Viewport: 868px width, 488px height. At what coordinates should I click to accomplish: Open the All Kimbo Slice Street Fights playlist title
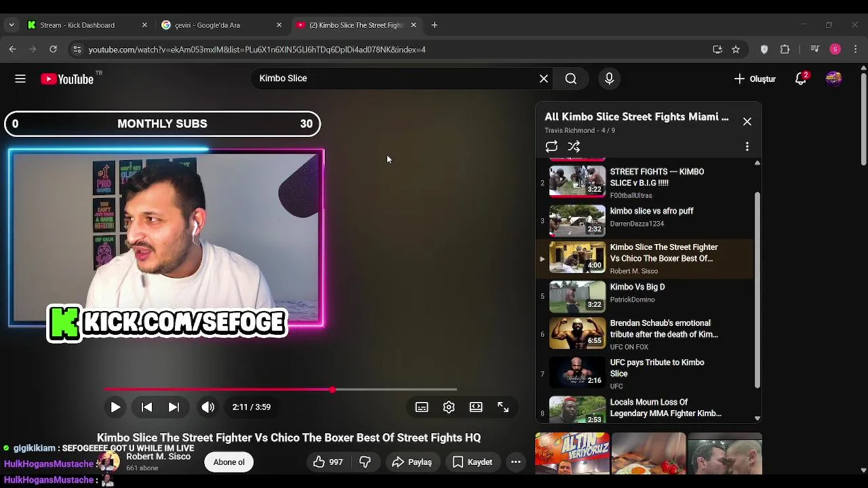[x=637, y=117]
